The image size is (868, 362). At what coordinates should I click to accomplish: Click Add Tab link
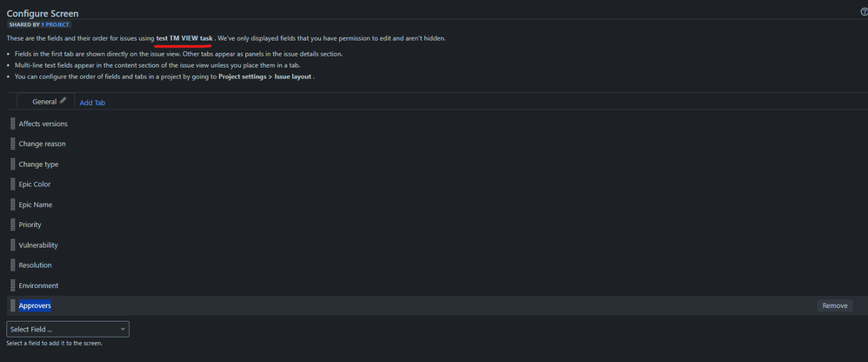[92, 103]
